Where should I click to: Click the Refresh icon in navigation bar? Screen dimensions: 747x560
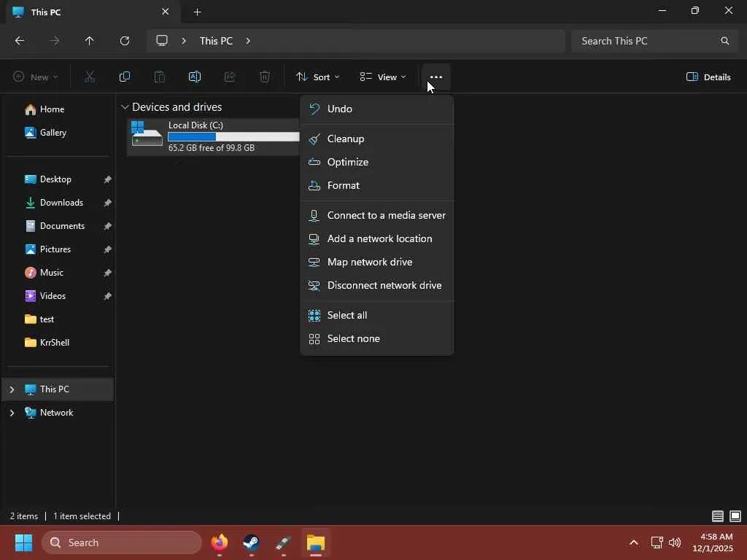pyautogui.click(x=125, y=41)
